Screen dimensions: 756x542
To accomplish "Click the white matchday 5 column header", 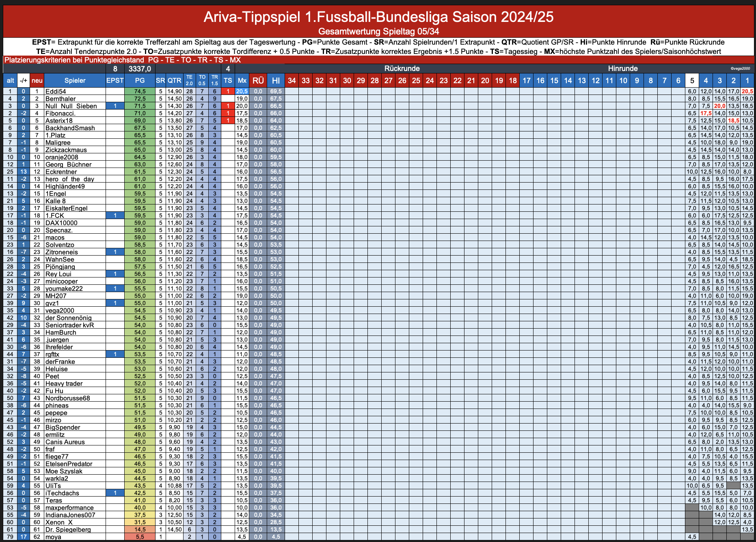I will click(x=692, y=80).
